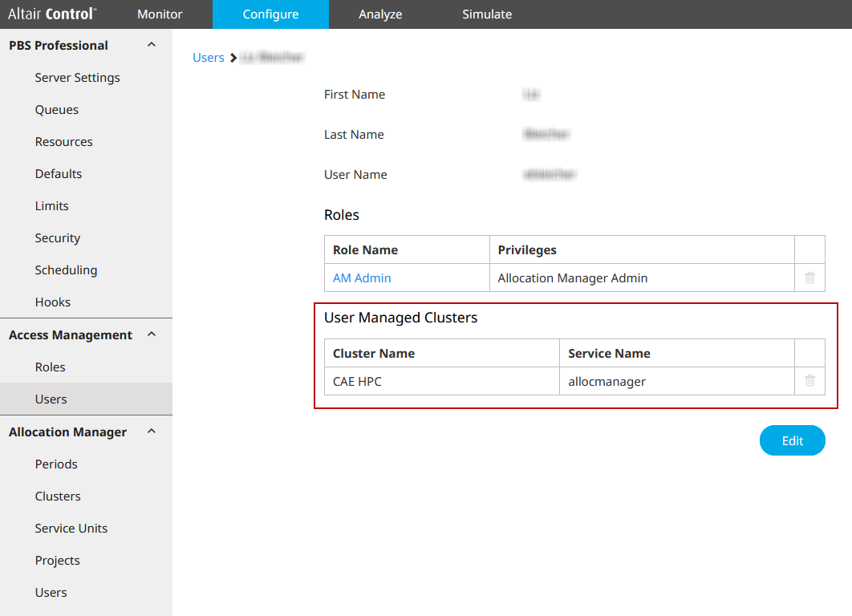Click the Users breadcrumb link
This screenshot has height=616, width=852.
[x=208, y=58]
